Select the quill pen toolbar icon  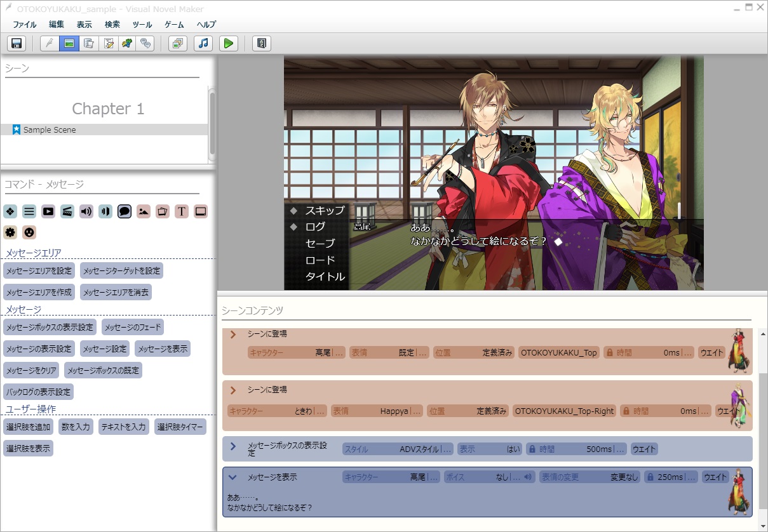50,43
